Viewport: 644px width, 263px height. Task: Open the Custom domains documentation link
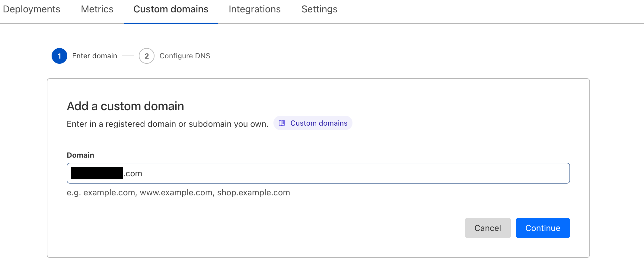[319, 123]
